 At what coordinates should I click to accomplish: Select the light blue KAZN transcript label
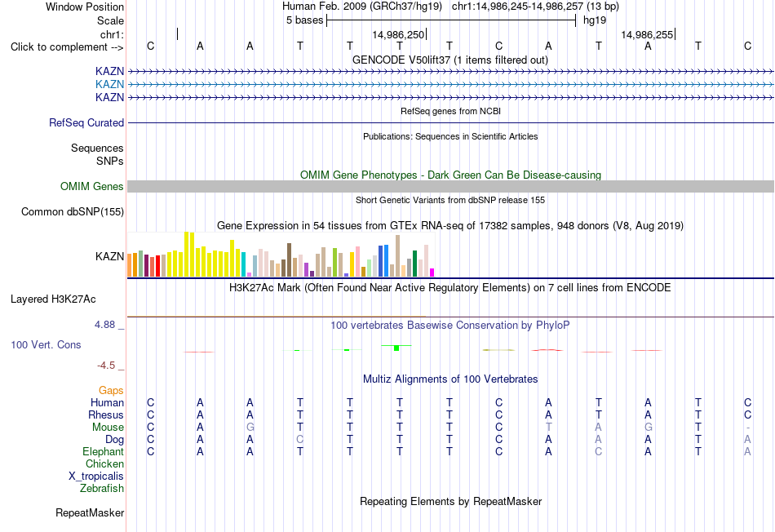tap(110, 84)
